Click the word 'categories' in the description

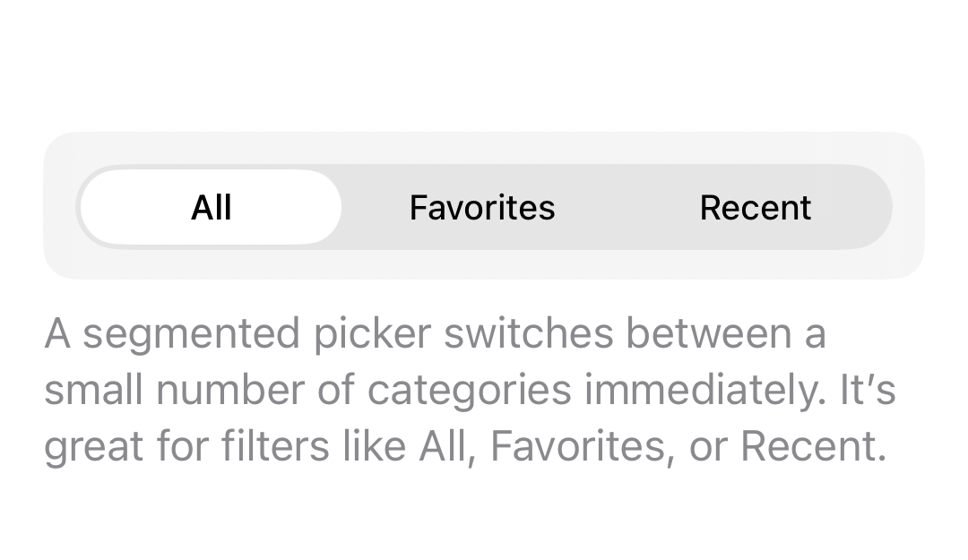pyautogui.click(x=469, y=391)
